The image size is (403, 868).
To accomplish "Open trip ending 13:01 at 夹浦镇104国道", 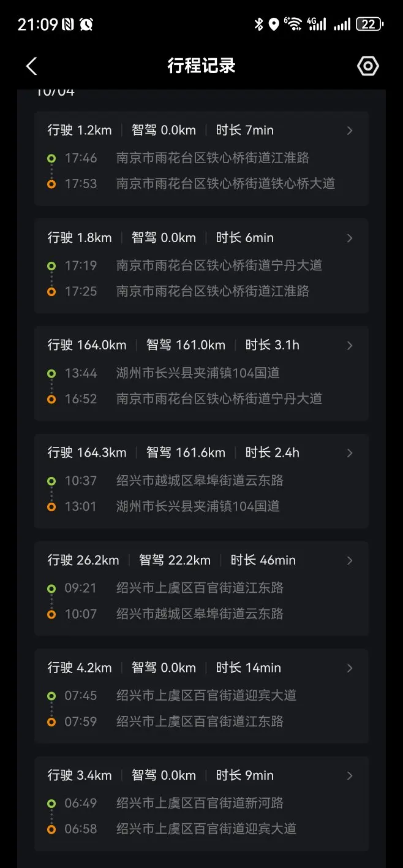I will (198, 506).
